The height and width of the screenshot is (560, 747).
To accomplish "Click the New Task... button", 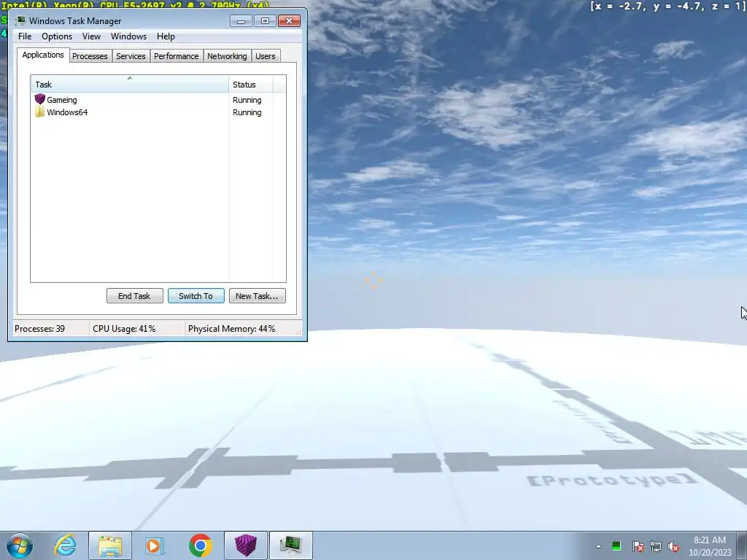I will (x=258, y=296).
